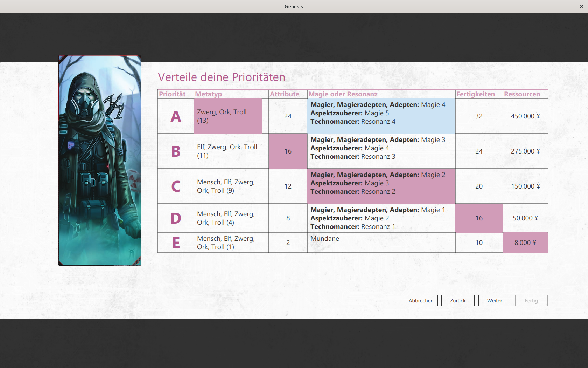Pick Fertigkeiten 32 for priority A
Screen dimensions: 588x368
(479, 116)
